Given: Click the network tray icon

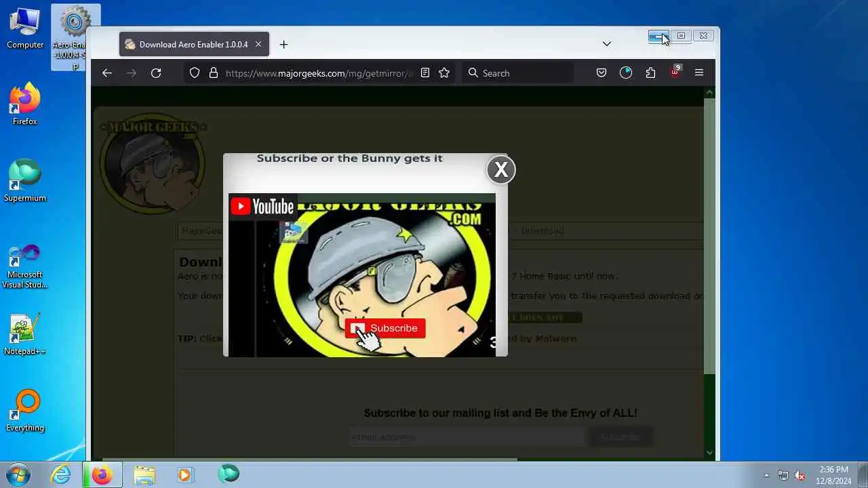Looking at the screenshot, I should (x=783, y=475).
